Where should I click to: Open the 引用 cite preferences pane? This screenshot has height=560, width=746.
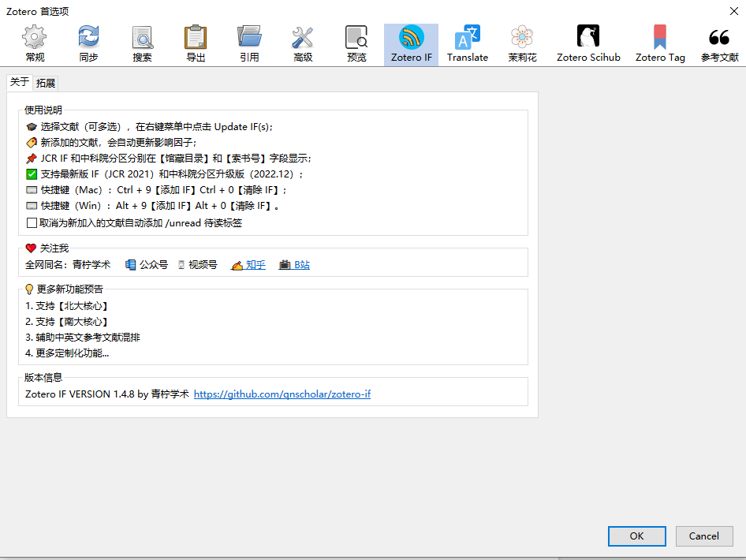click(249, 44)
